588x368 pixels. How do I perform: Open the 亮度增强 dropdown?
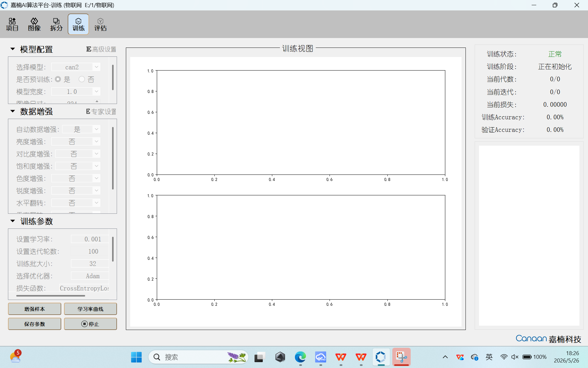[x=76, y=141]
